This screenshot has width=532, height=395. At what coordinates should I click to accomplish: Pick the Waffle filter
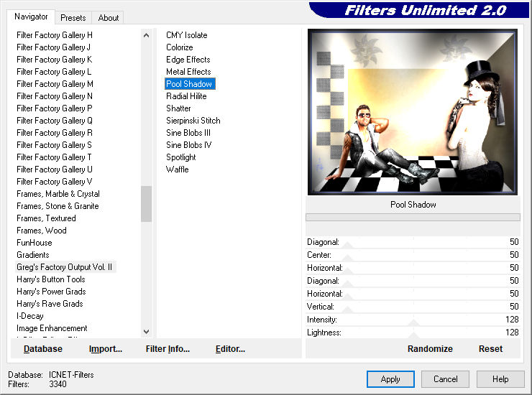point(177,169)
